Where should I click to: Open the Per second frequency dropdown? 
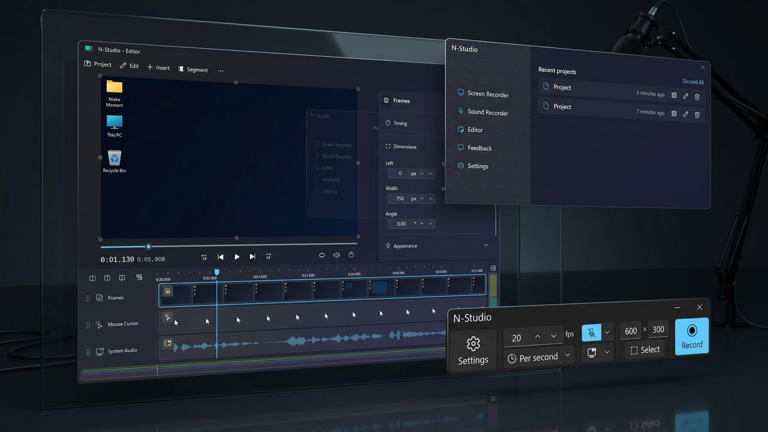click(539, 357)
